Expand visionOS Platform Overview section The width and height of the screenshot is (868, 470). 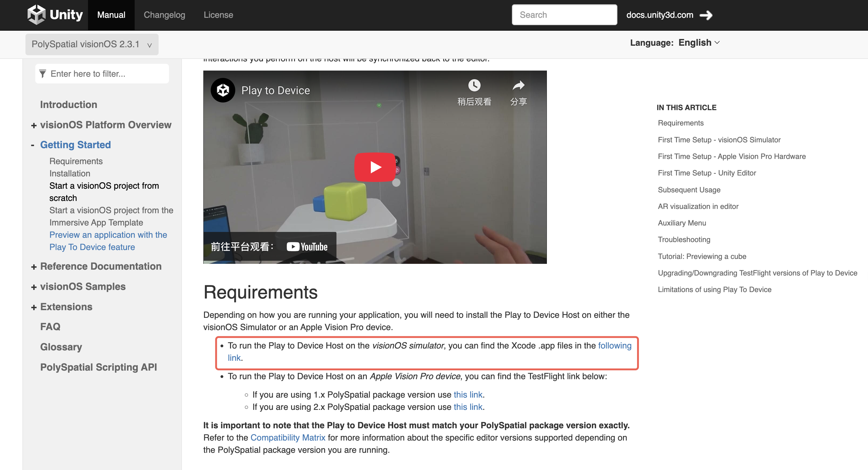(x=34, y=125)
